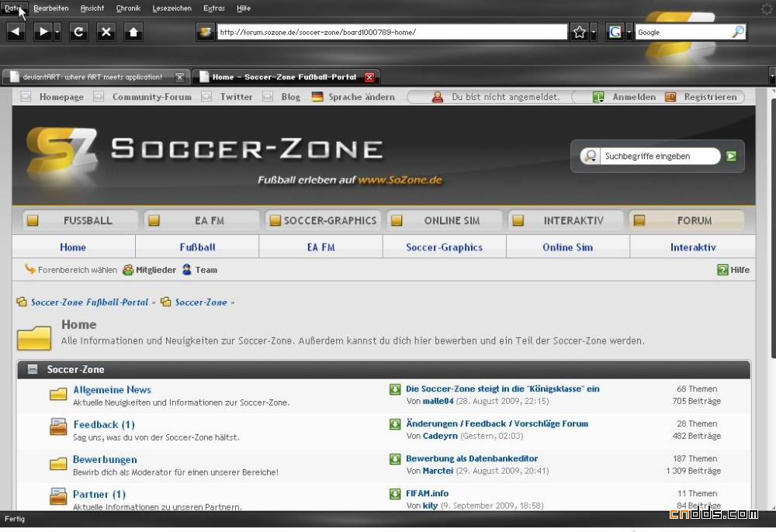The image size is (776, 532).
Task: Click the 'Suchbegriffe eingeben' search field
Action: (x=660, y=156)
